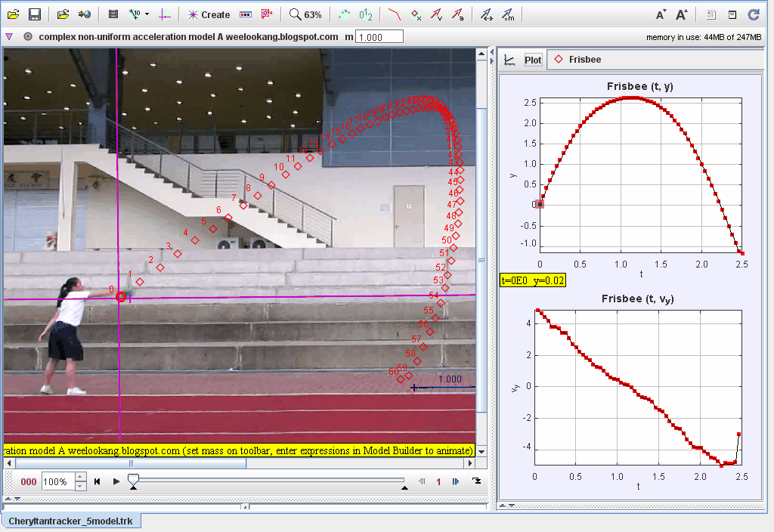The height and width of the screenshot is (532, 774).
Task: Toggle acceleration vectors display icon
Action: click(457, 14)
